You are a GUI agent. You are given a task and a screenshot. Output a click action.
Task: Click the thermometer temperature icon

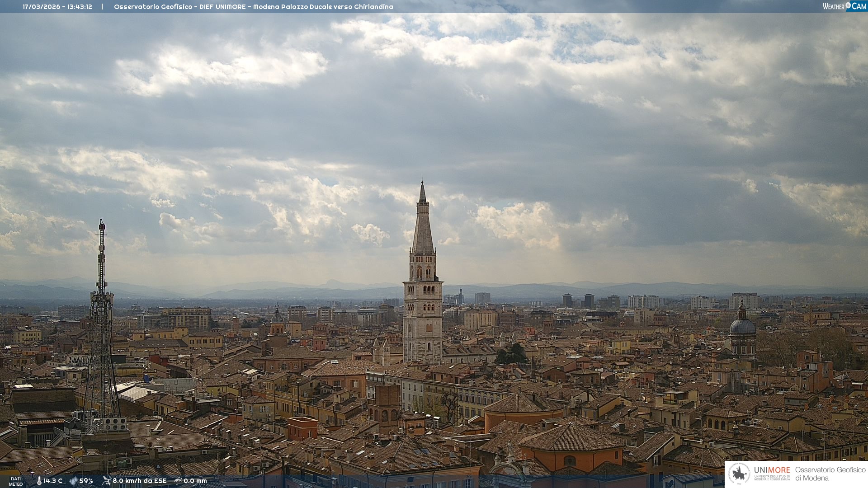(39, 481)
